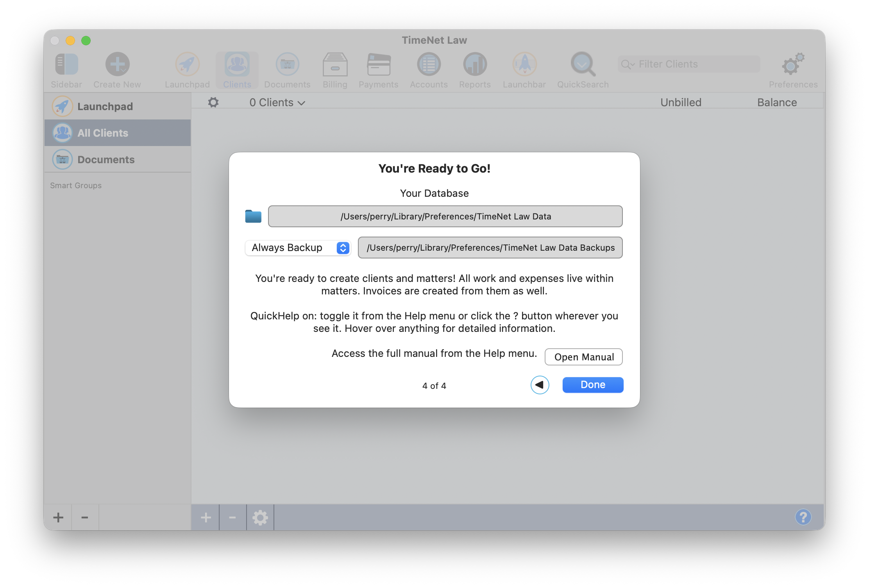Click the client list minus button
The image size is (869, 588).
(232, 517)
